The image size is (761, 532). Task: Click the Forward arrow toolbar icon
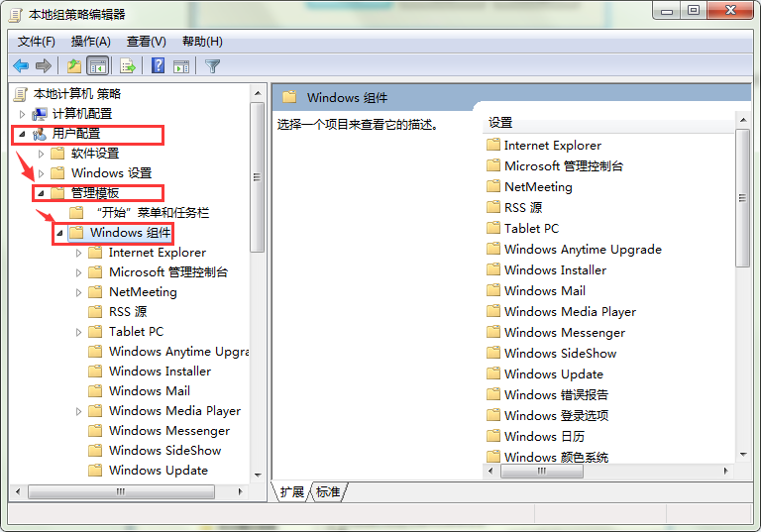pyautogui.click(x=43, y=66)
